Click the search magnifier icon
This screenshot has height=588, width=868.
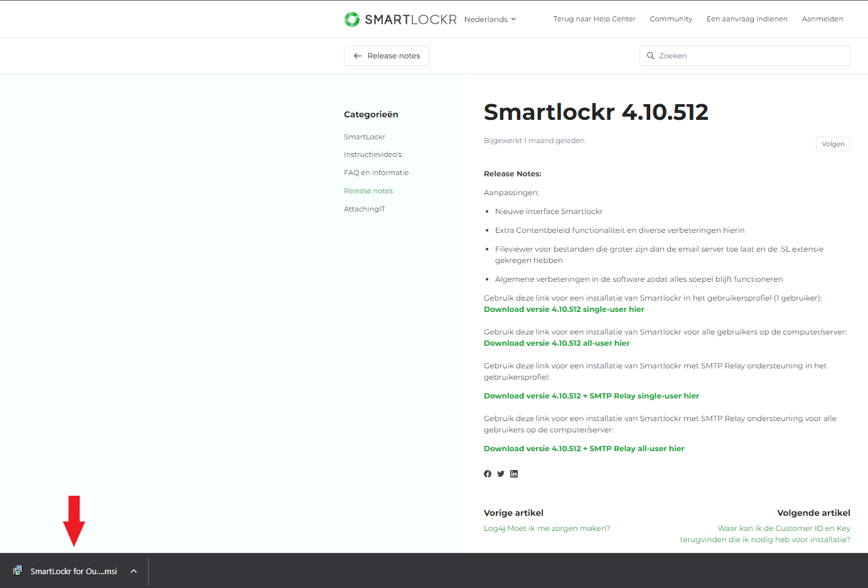tap(651, 56)
